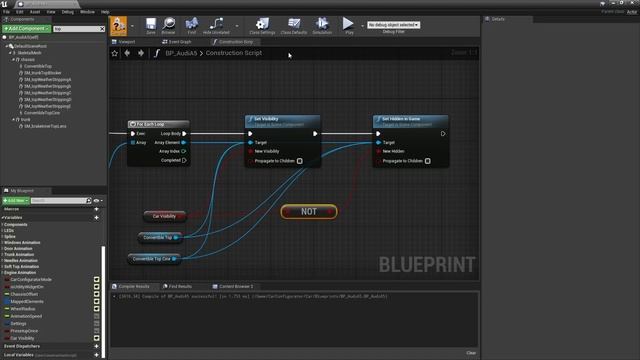Select SM_trunkTopBlocker in the component tree
The image size is (640, 360).
[42, 73]
